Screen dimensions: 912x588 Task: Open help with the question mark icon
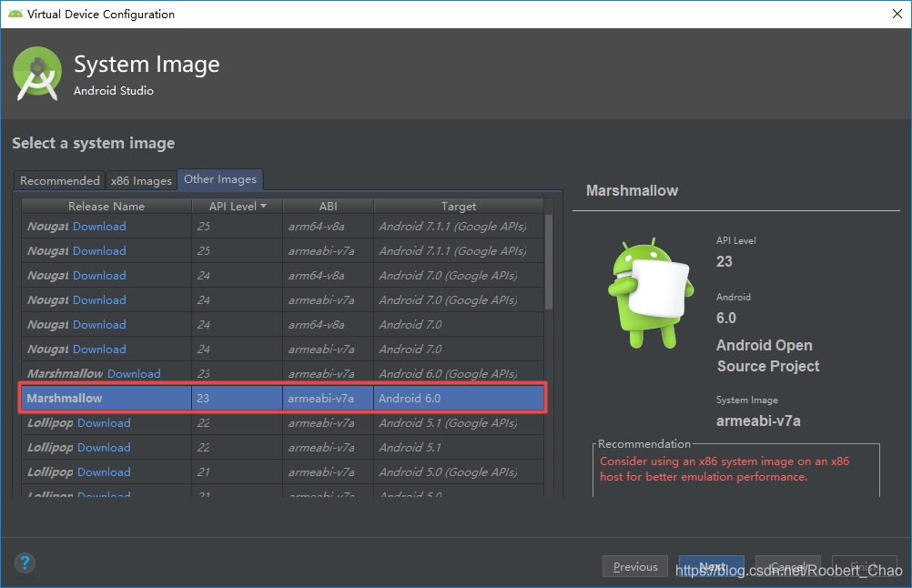point(25,563)
